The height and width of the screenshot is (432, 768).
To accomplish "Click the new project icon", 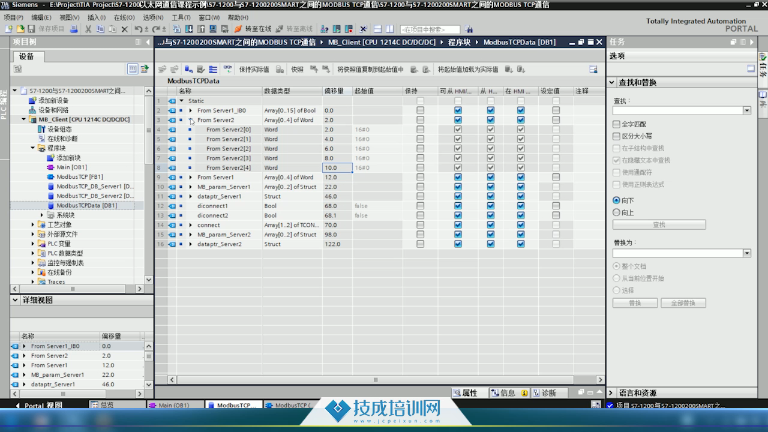I will pyautogui.click(x=9, y=29).
